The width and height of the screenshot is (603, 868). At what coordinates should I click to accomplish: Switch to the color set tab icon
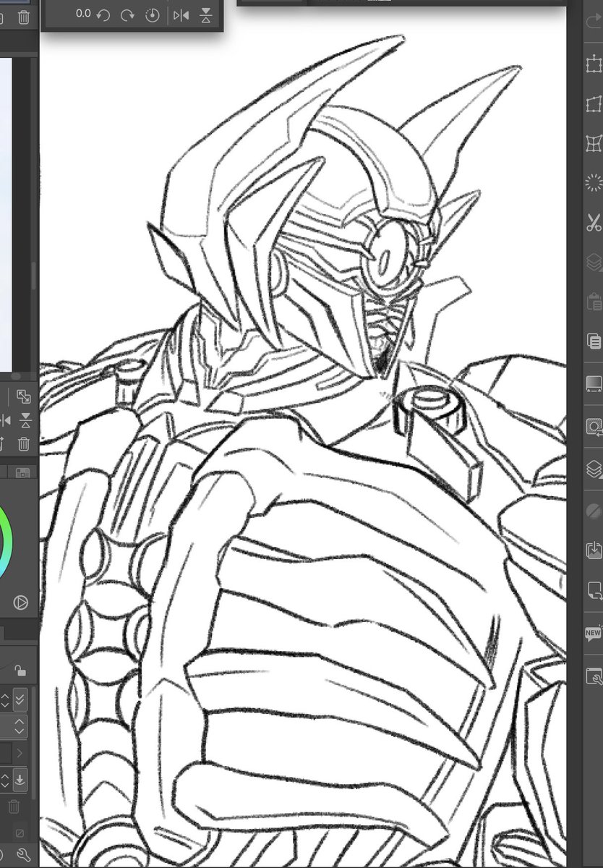click(22, 472)
